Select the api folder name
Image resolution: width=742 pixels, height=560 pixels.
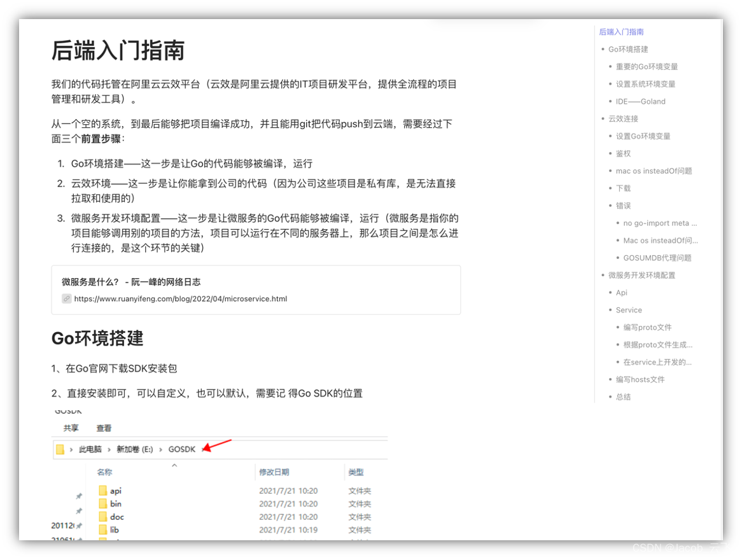coord(115,491)
